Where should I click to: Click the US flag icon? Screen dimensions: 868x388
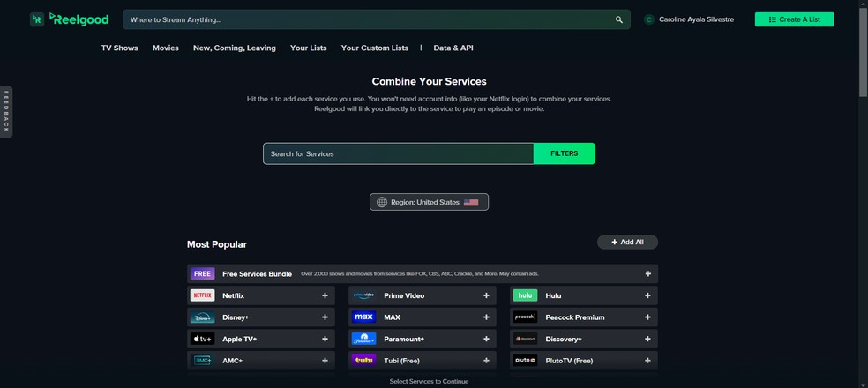pos(471,203)
